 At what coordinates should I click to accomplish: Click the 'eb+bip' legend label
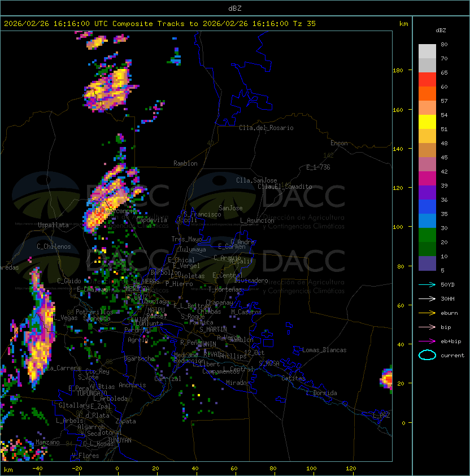(451, 341)
